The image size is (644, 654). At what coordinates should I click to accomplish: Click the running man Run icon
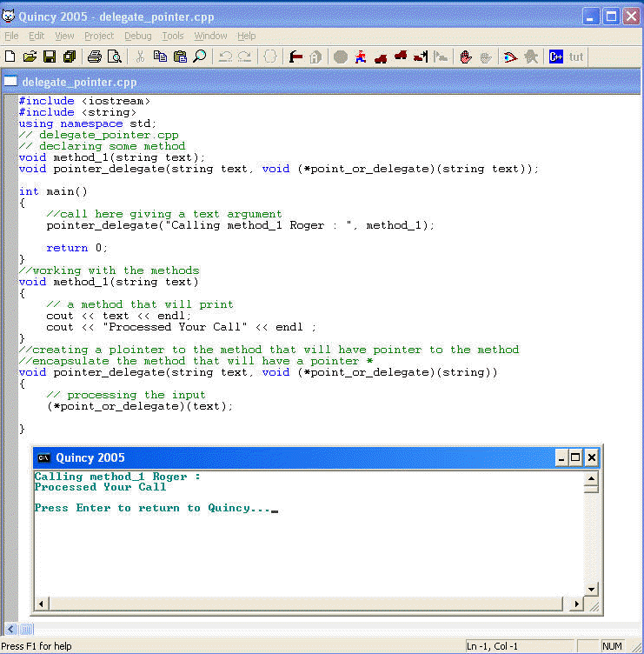[361, 57]
